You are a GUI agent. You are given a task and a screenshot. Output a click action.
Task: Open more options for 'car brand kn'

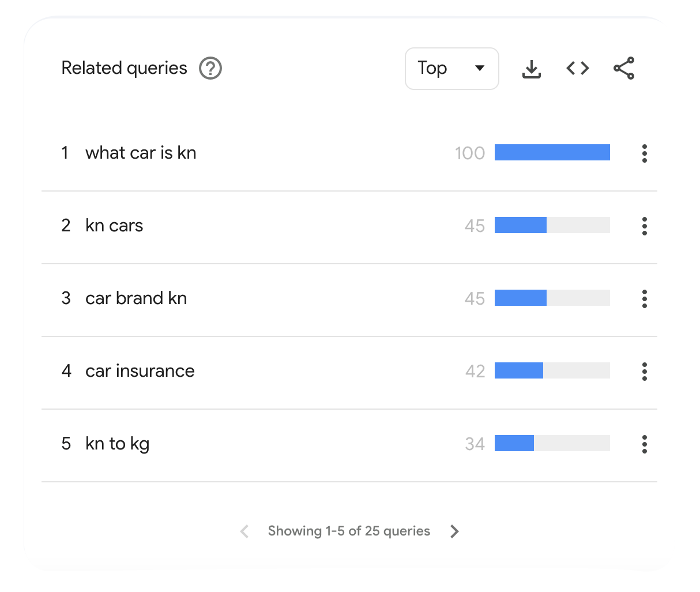tap(645, 298)
